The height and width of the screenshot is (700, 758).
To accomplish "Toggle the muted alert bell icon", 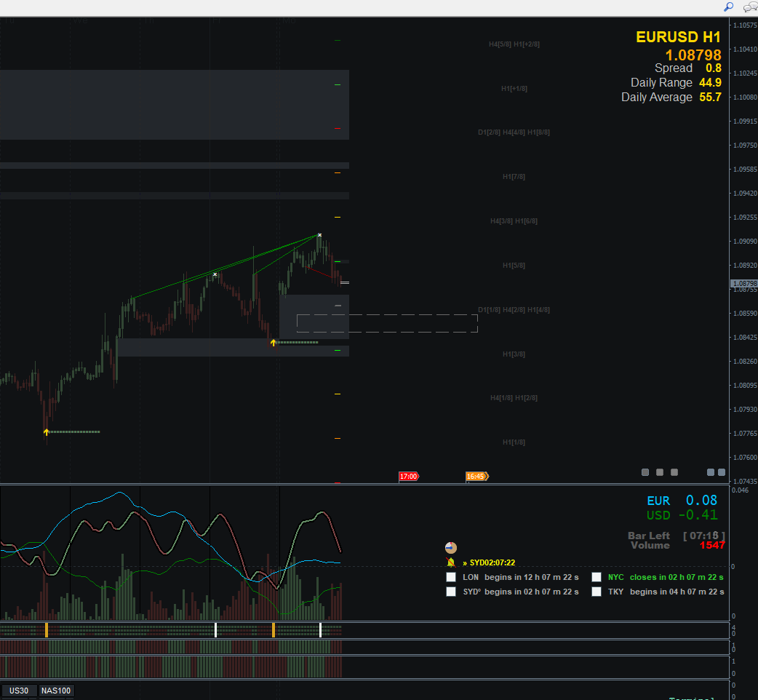I will pos(450,562).
